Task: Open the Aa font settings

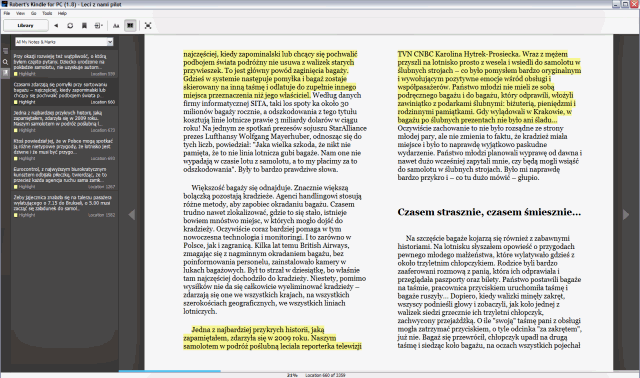Action: coord(116,25)
